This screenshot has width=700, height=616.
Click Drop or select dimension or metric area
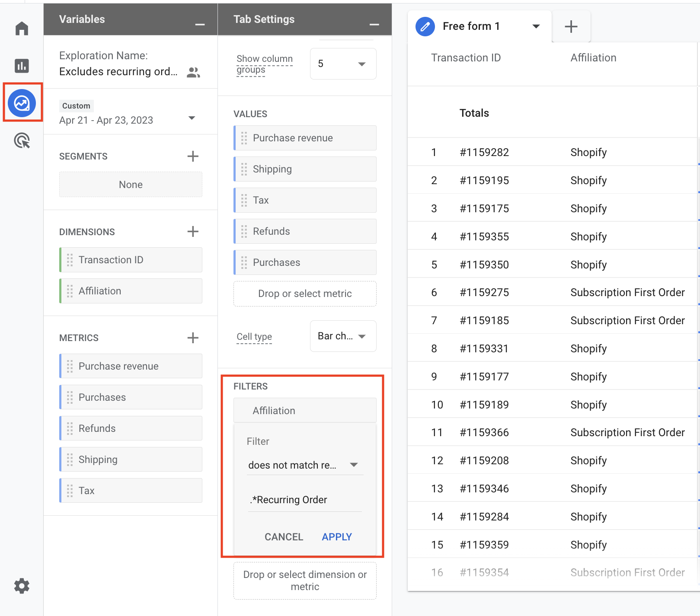click(x=305, y=581)
